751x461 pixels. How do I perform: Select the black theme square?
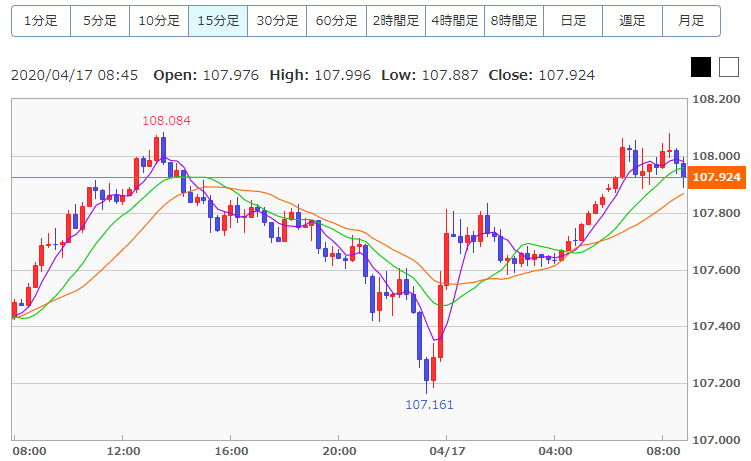(x=701, y=67)
